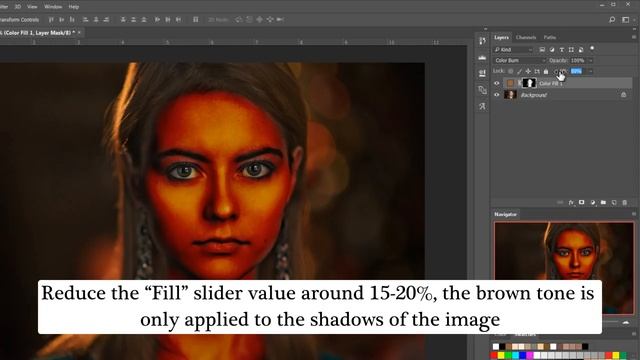Screen dimensions: 640x360
Task: Filter layers by adjustment layers
Action: pos(552,49)
